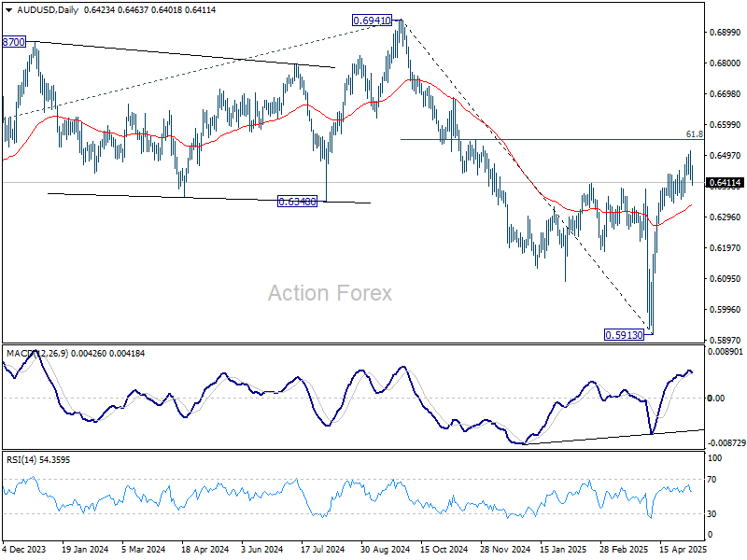Click the Action Forex watermark
Screen dimensions: 747x560
point(330,293)
